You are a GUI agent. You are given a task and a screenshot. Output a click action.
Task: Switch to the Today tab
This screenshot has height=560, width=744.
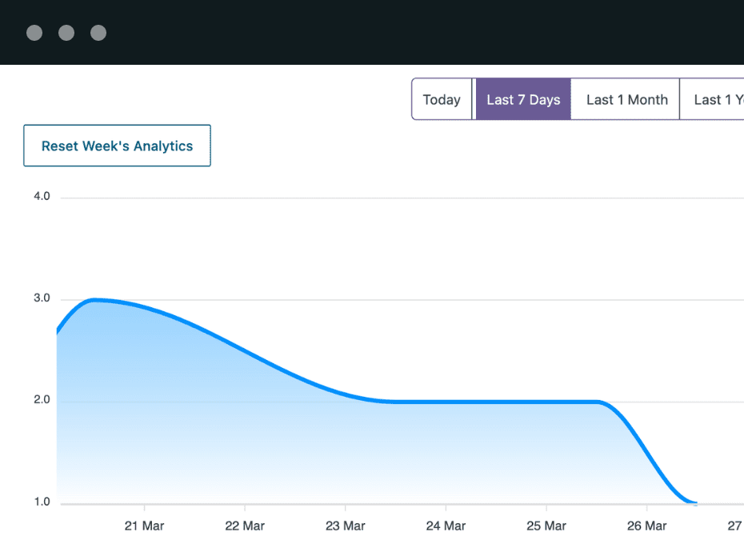tap(442, 100)
